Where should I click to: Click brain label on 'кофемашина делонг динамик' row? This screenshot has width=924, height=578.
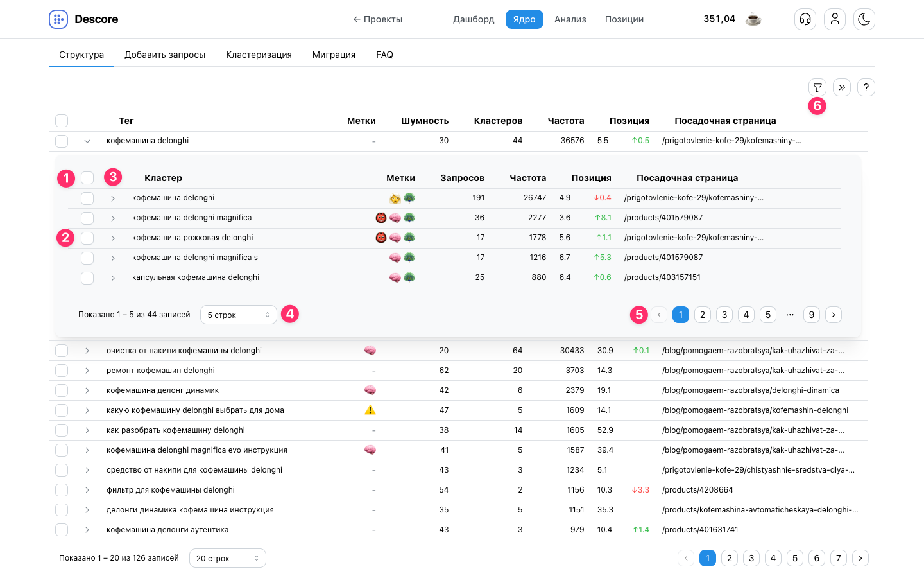pos(370,390)
